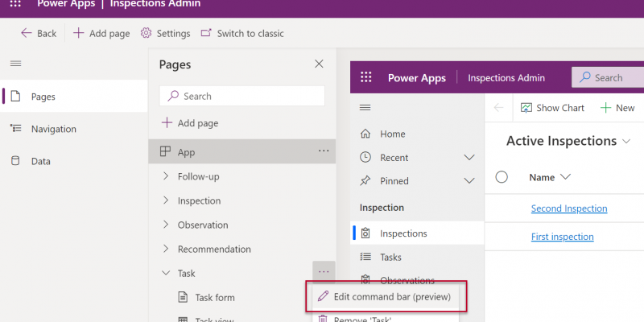Collapse the Task tree node
Viewport: 644px width, 322px height.
pos(166,273)
